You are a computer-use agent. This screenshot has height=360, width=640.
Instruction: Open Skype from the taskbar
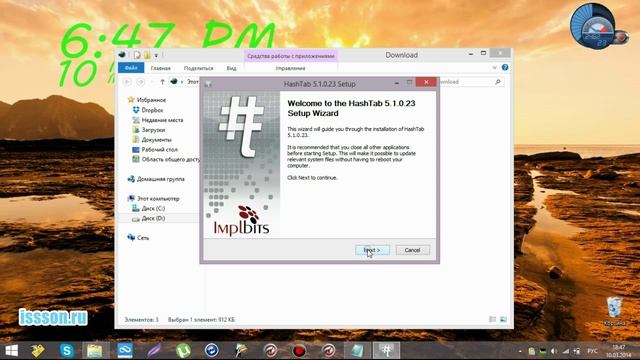click(67, 350)
